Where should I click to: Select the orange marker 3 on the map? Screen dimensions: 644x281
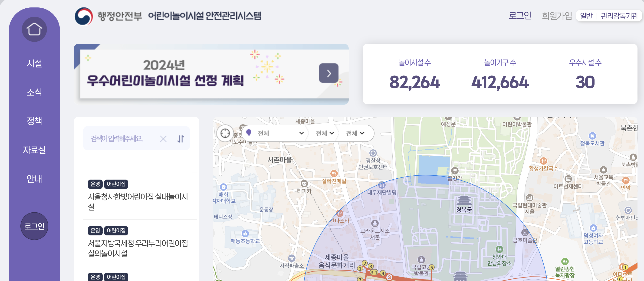pyautogui.click(x=389, y=277)
